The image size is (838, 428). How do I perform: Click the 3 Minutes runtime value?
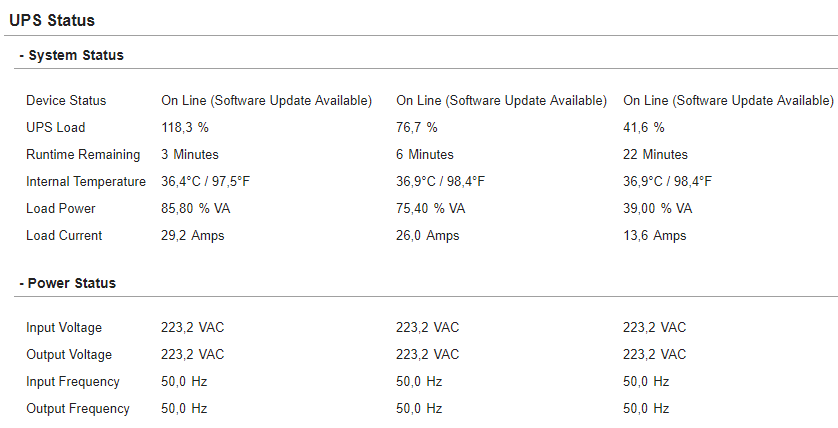tap(190, 154)
